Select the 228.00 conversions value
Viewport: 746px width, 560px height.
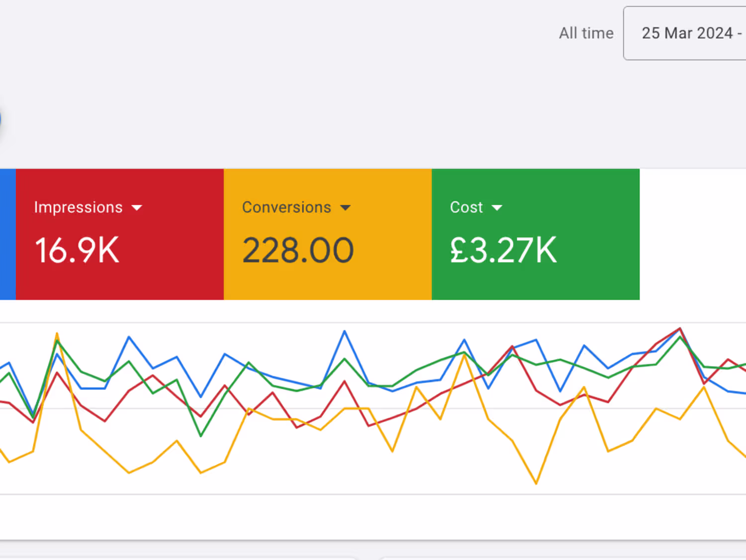click(297, 250)
